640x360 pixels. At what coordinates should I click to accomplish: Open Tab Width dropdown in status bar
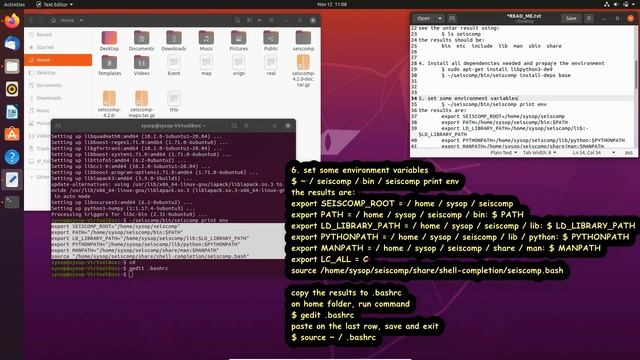coord(540,153)
